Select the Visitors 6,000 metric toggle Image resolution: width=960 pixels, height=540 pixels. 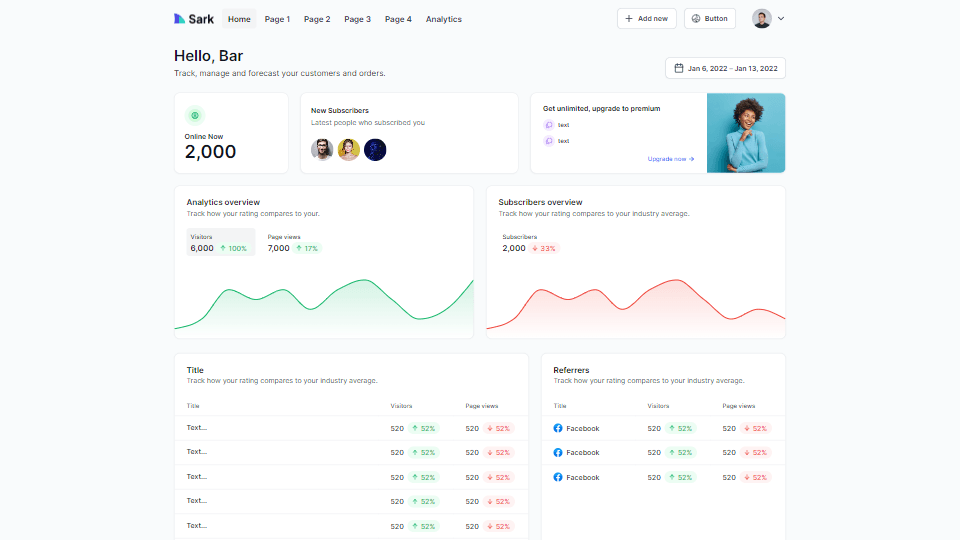tap(220, 243)
